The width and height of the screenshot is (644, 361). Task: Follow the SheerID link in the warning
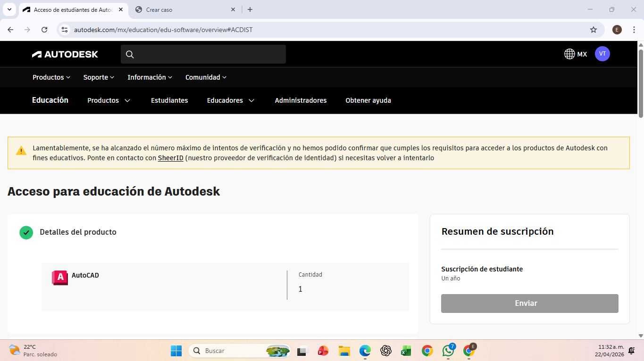tap(171, 158)
